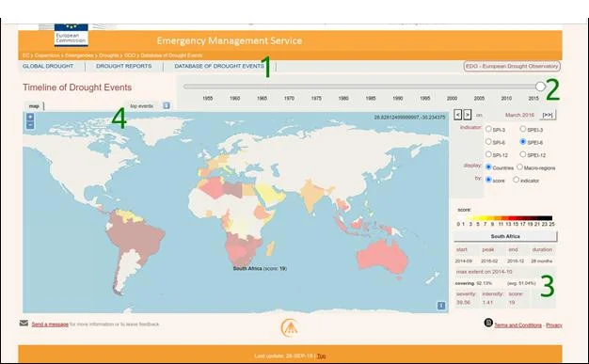
Task: Open DATABASE OF DROUGHT EVENTS menu item
Action: 219,66
